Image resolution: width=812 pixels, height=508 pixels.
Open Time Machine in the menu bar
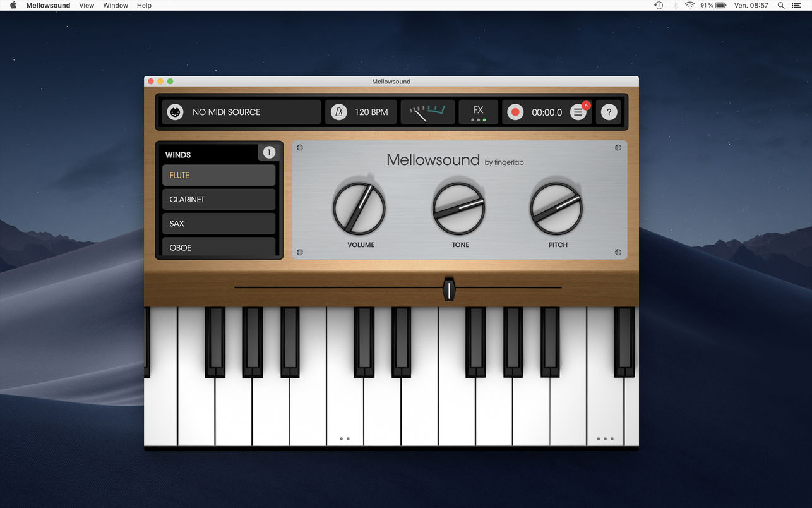point(659,5)
